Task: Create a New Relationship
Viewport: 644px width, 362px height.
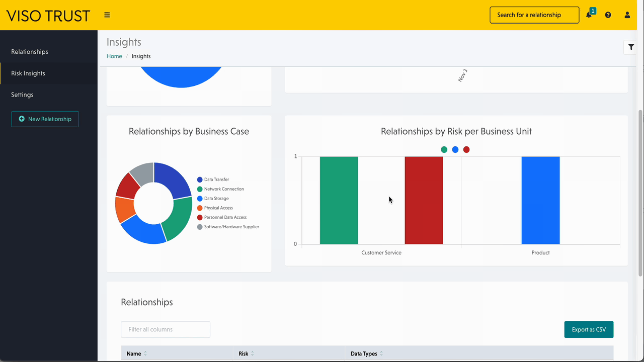Action: pyautogui.click(x=45, y=119)
